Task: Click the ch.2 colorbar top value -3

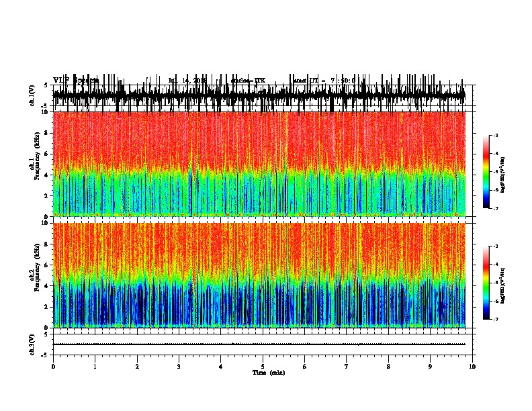Action: point(495,246)
